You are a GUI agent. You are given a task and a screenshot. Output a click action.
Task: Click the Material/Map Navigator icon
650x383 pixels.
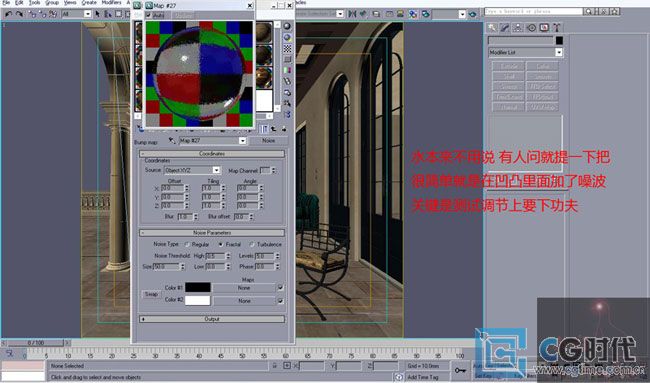tap(287, 114)
